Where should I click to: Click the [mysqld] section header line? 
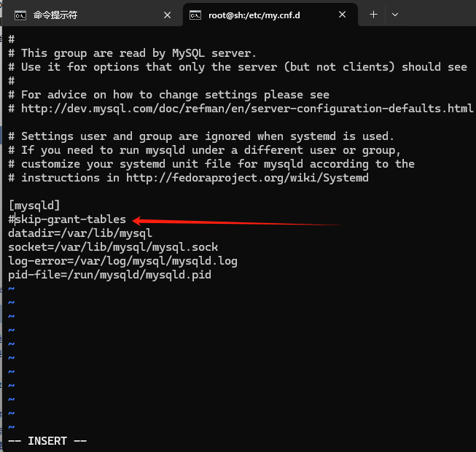[34, 206]
